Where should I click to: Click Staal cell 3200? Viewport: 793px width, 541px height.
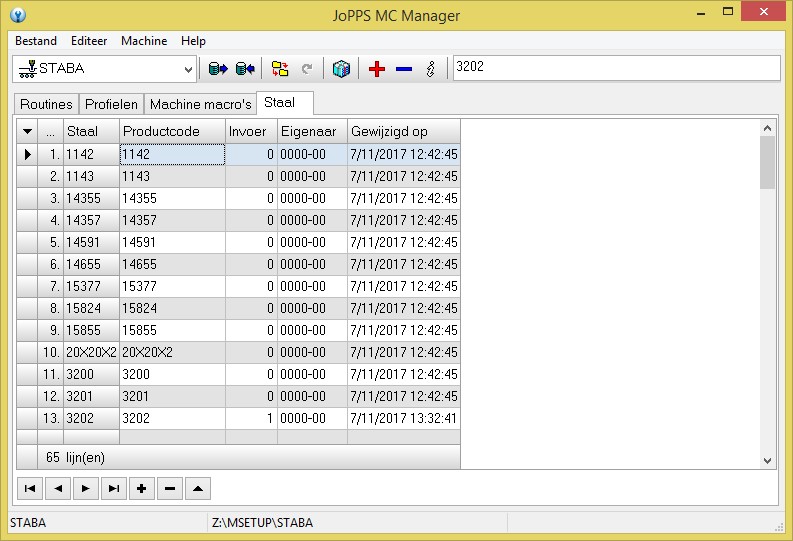click(91, 374)
